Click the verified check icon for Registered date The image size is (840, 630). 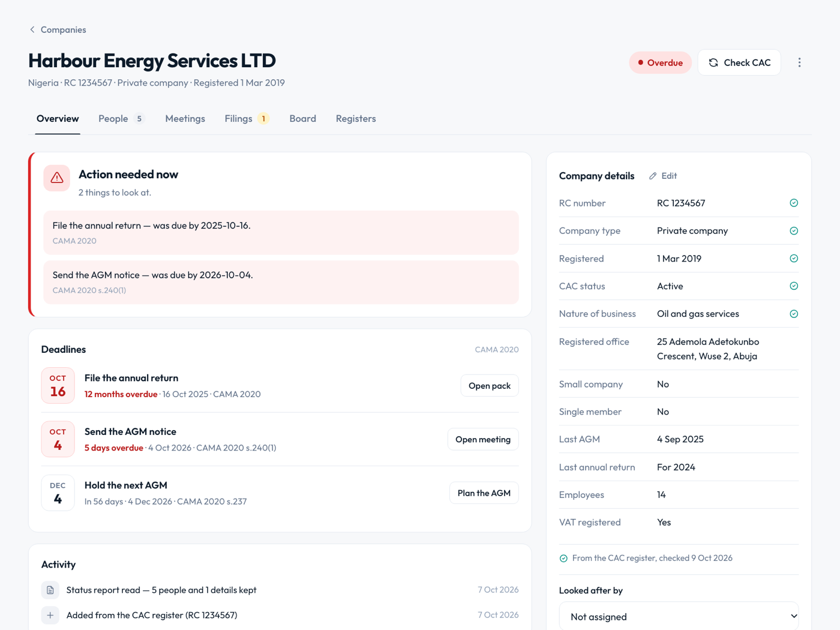[794, 259]
